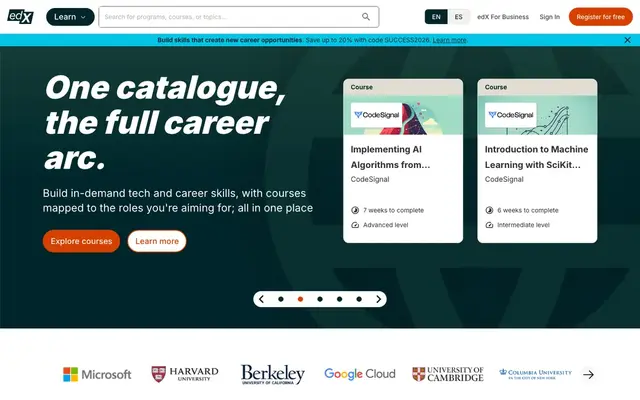
Task: Dismiss the promo banner with X
Action: tap(627, 40)
